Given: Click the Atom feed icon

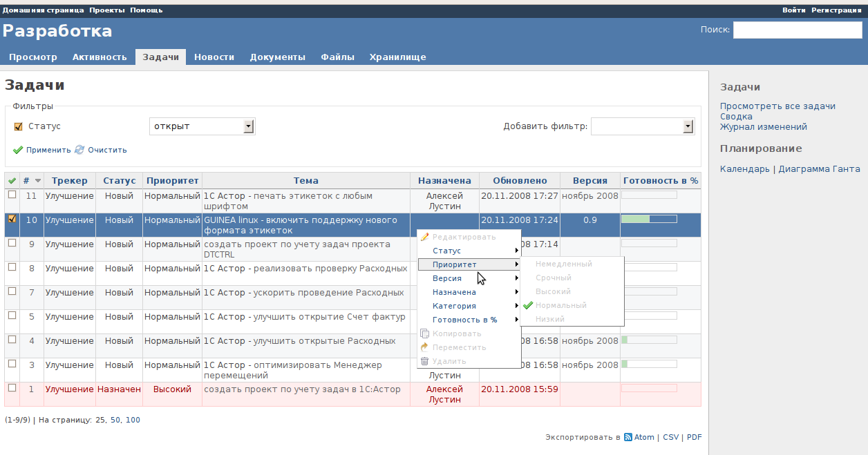Looking at the screenshot, I should (628, 437).
